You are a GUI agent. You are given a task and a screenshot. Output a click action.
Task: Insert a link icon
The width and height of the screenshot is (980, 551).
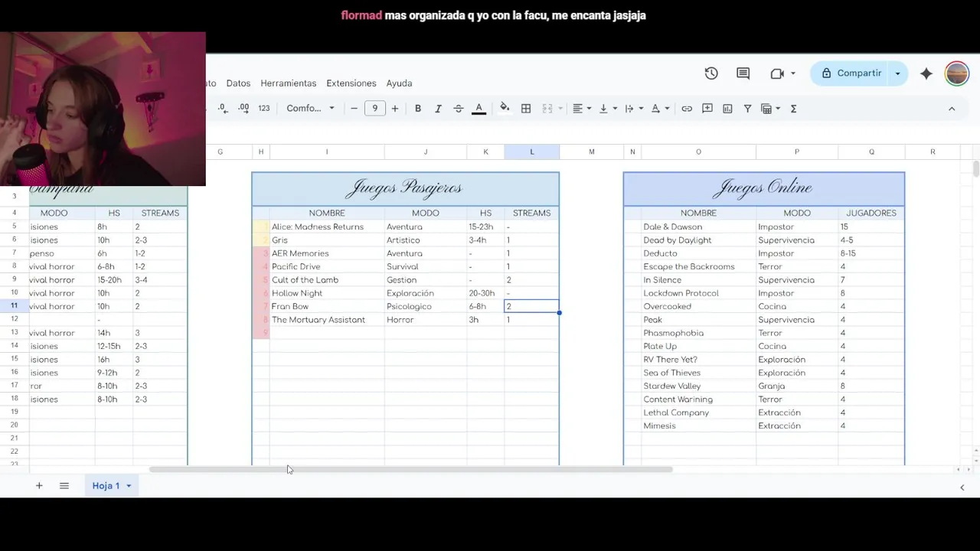point(687,109)
